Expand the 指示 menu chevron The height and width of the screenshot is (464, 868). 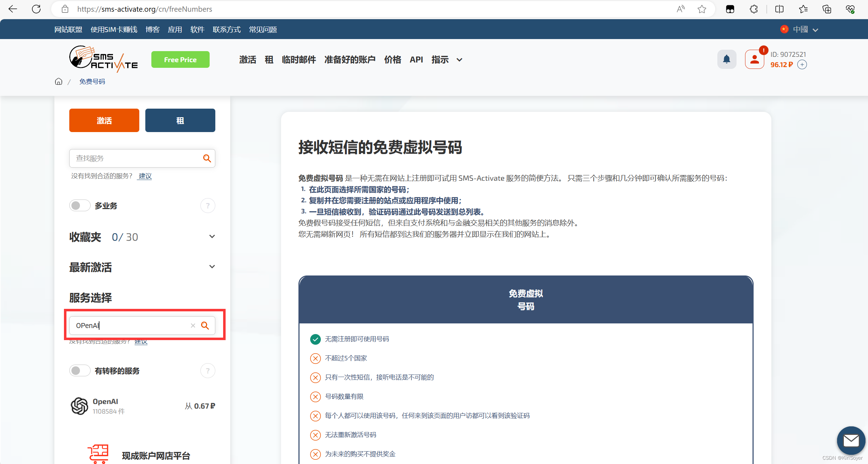point(459,60)
